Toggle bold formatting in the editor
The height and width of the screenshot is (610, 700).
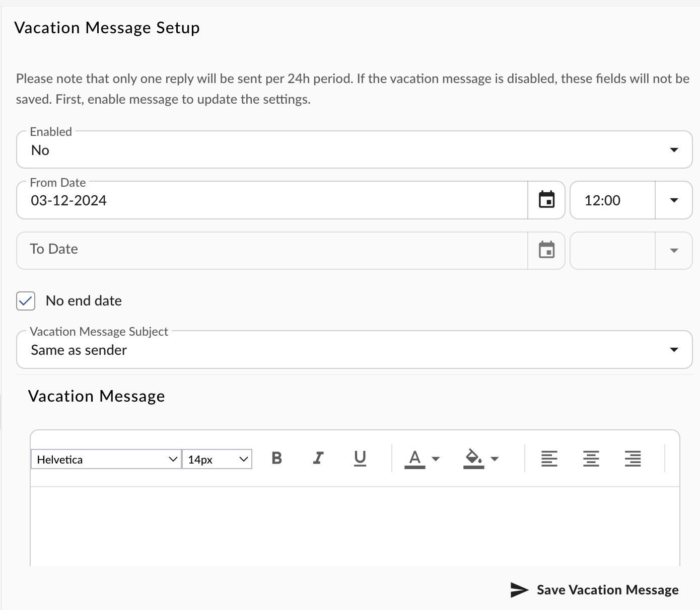276,459
